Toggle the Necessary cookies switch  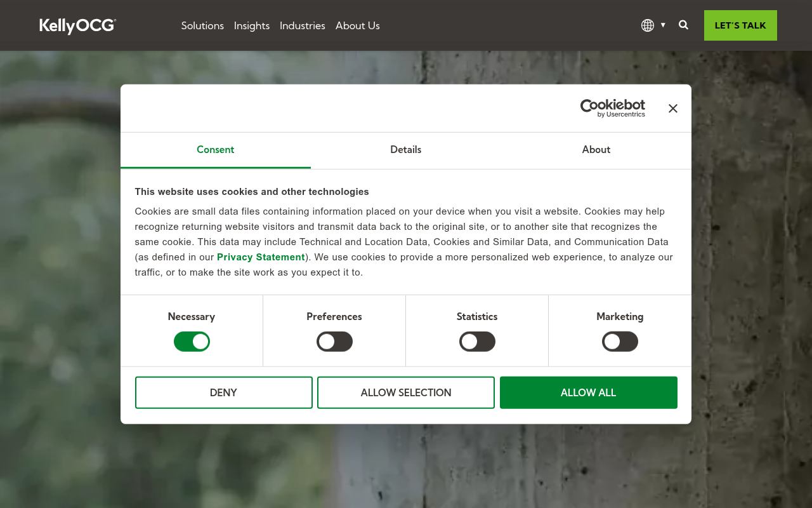[x=192, y=342]
